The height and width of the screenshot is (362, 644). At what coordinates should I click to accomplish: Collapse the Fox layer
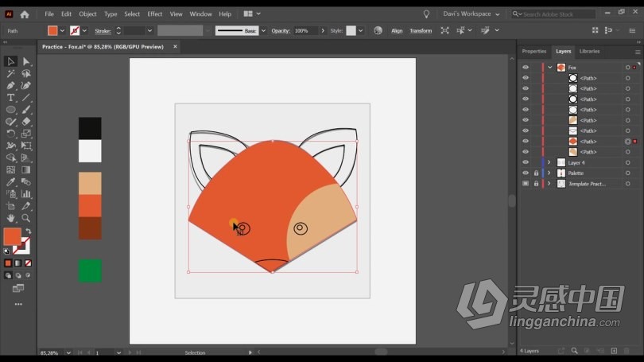[x=549, y=68]
